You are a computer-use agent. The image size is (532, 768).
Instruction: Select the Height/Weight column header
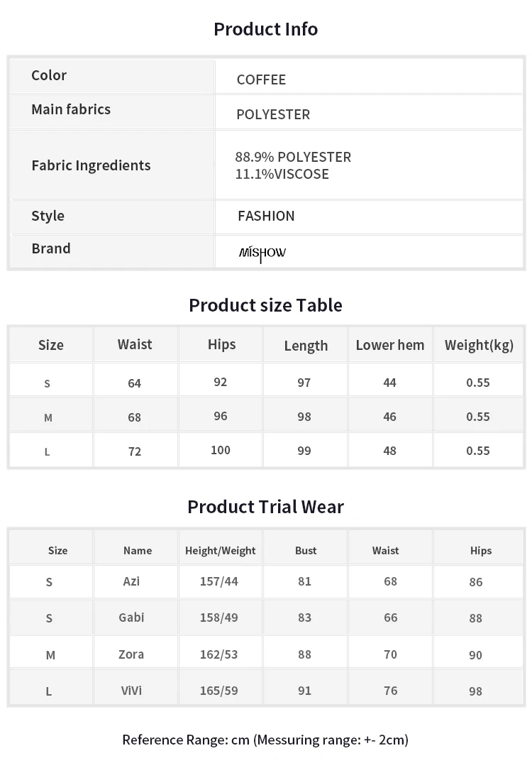coord(220,551)
